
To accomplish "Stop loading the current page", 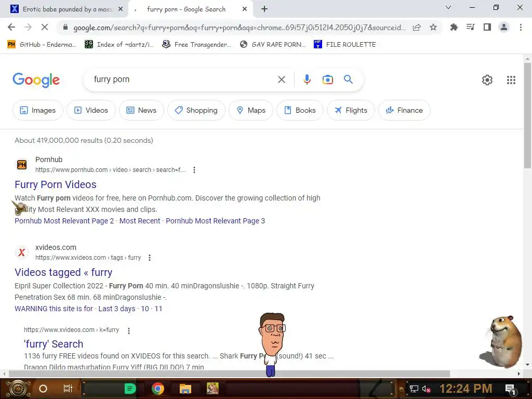I will point(45,27).
